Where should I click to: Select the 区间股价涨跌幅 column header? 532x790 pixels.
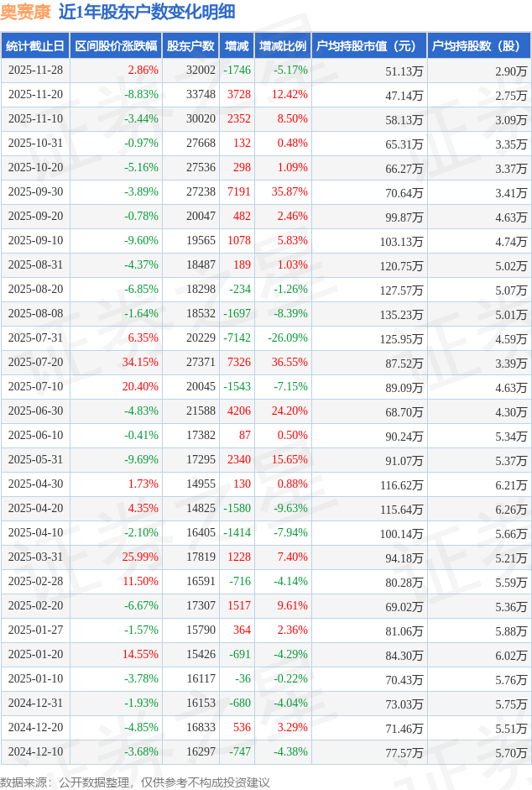pyautogui.click(x=115, y=46)
